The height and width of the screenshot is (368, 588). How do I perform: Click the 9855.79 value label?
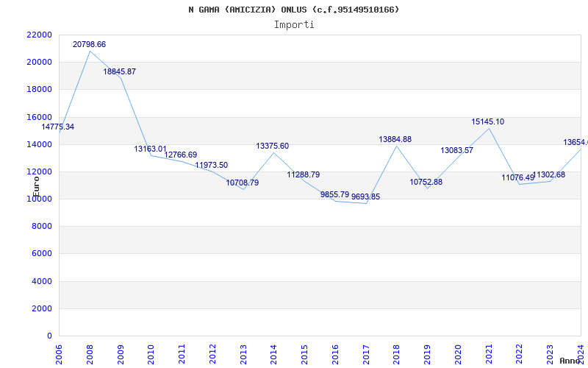(335, 194)
